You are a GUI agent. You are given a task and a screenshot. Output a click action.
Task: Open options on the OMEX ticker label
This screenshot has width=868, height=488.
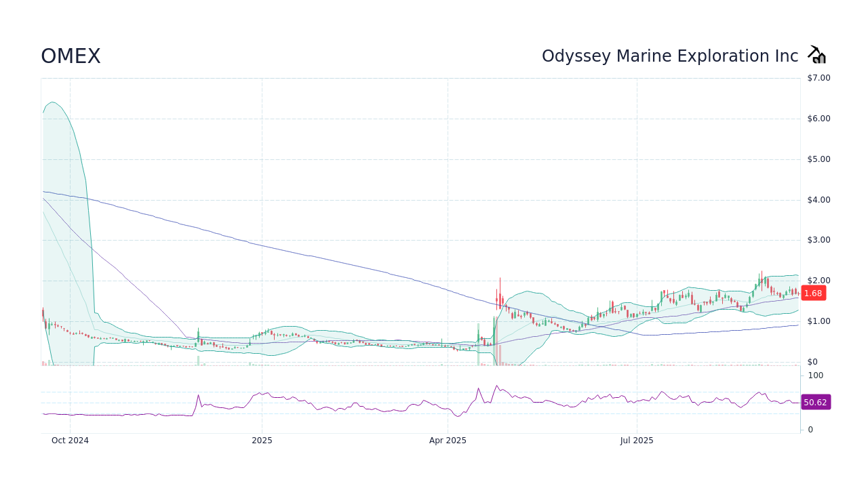pos(71,56)
